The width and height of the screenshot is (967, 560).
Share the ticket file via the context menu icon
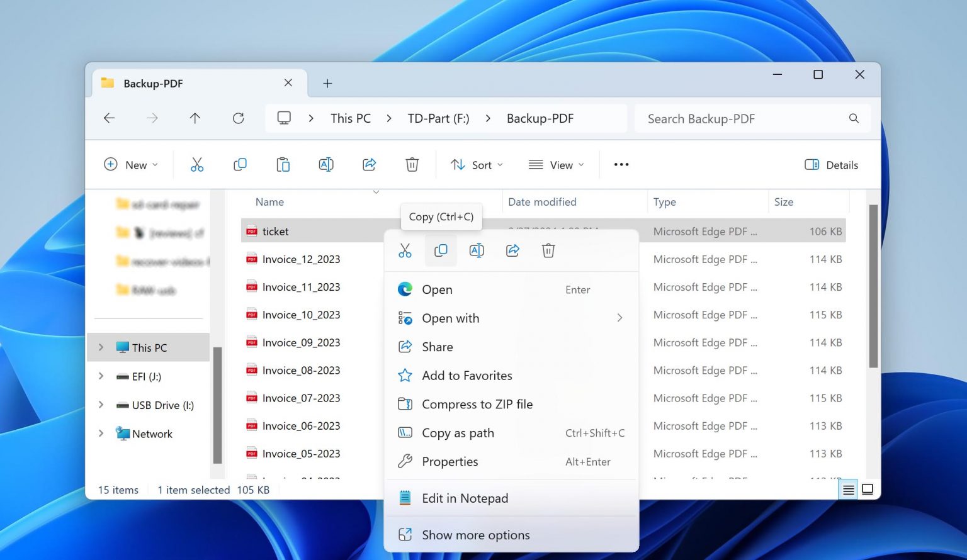pyautogui.click(x=512, y=250)
